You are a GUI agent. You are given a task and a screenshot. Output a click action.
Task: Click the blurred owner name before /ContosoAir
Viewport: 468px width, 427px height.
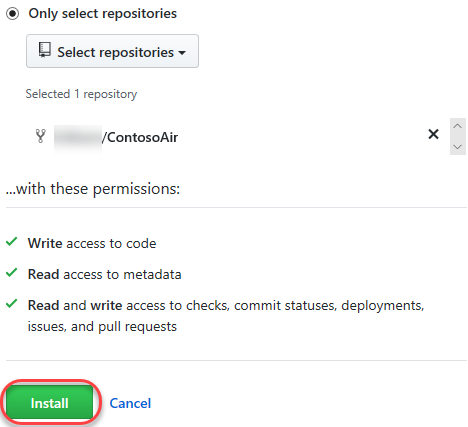[78, 138]
